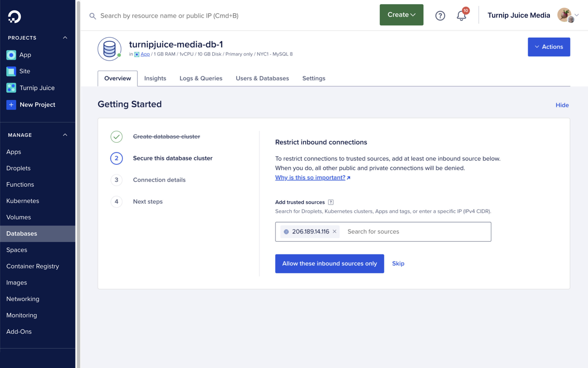Select step 3 circle icon
This screenshot has height=368, width=588.
116,180
